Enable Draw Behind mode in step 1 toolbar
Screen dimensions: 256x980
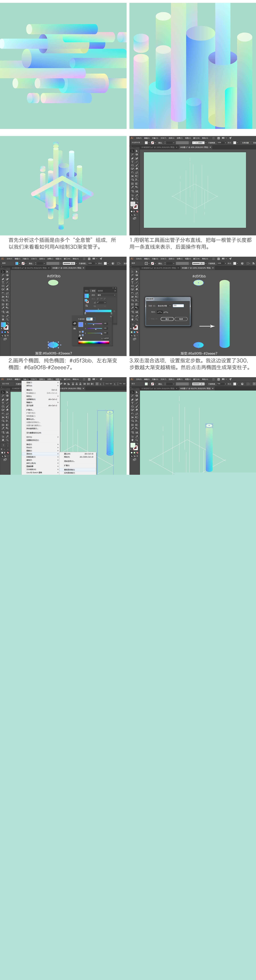pyautogui.click(x=135, y=215)
